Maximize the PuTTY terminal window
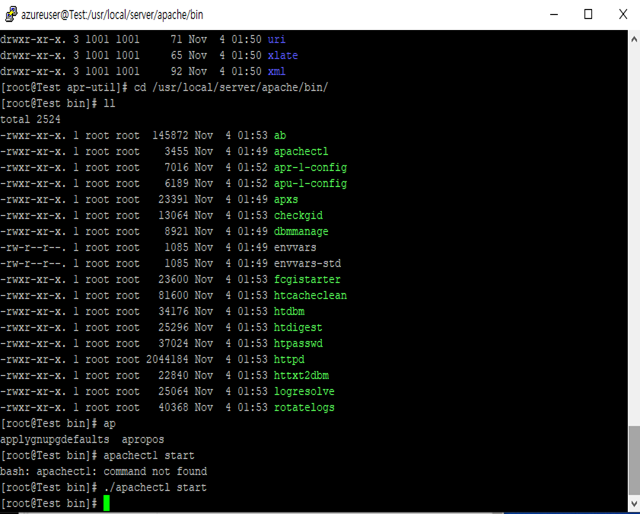The image size is (640, 514). point(588,14)
